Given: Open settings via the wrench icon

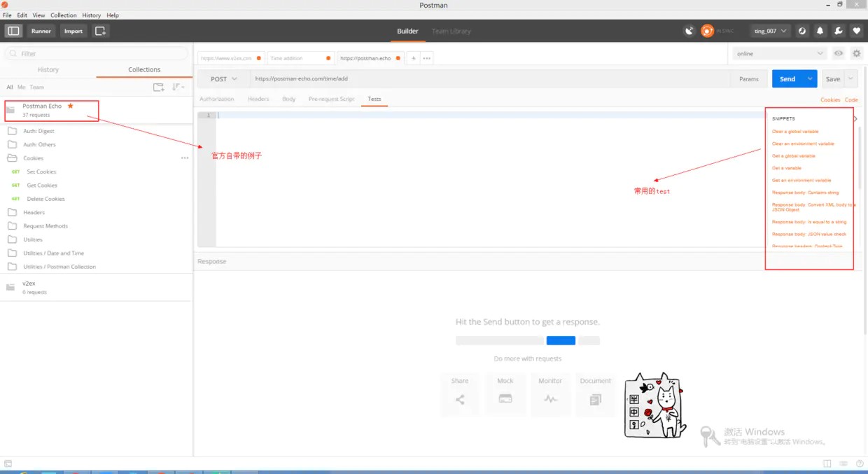Looking at the screenshot, I should pos(838,31).
